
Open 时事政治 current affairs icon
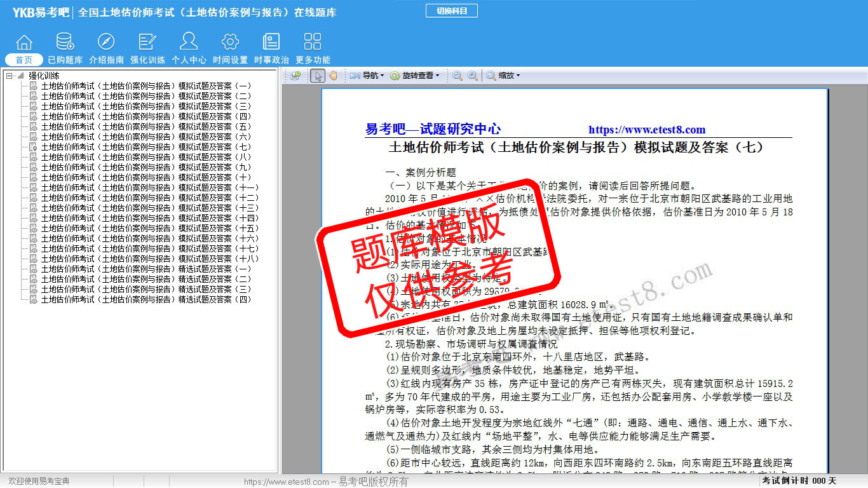coord(271,48)
